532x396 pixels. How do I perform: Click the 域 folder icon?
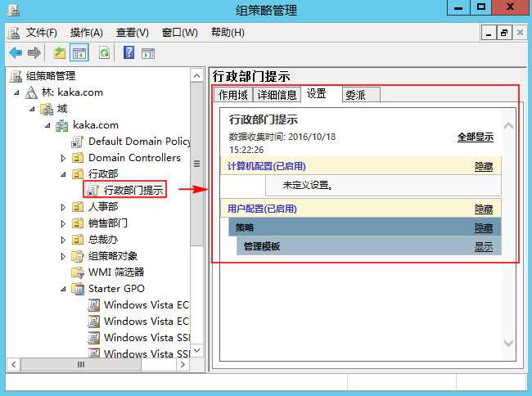click(x=47, y=109)
